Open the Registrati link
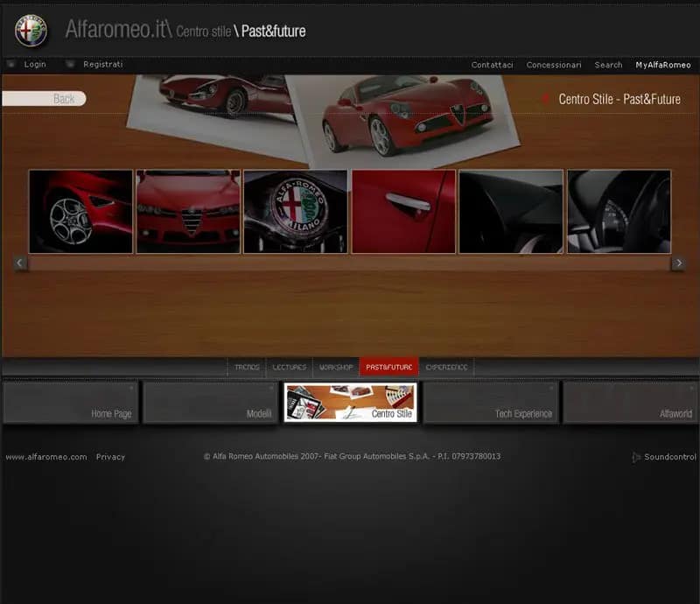700x604 pixels. (x=102, y=64)
